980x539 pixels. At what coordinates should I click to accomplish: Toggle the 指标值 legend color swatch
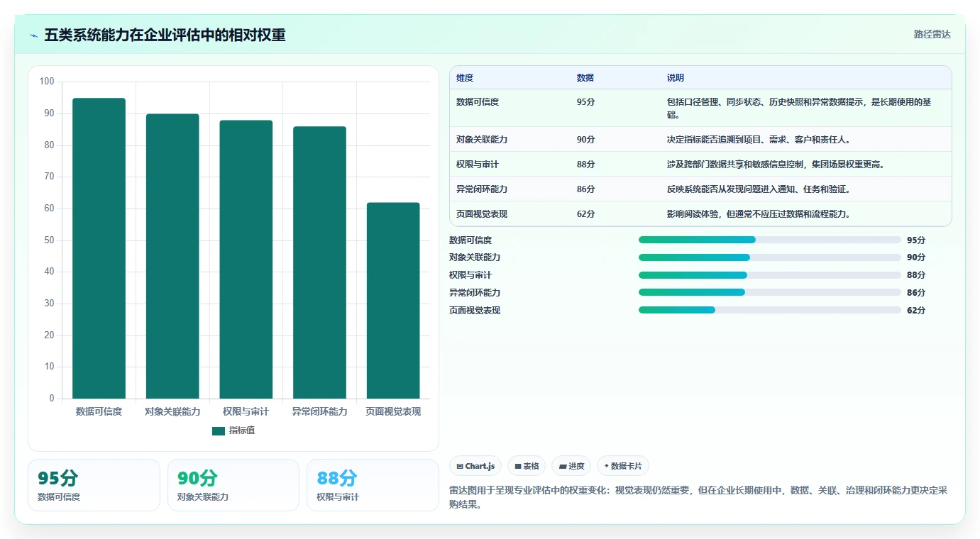coord(219,430)
